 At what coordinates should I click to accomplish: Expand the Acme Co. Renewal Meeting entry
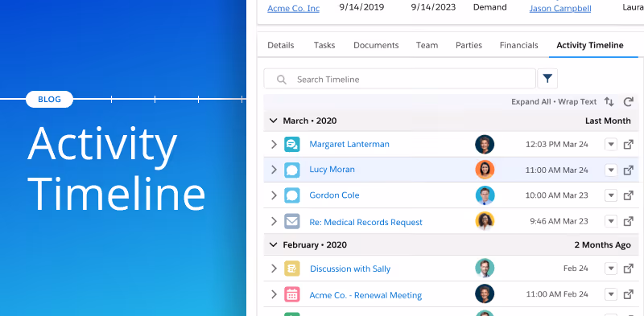pos(274,294)
